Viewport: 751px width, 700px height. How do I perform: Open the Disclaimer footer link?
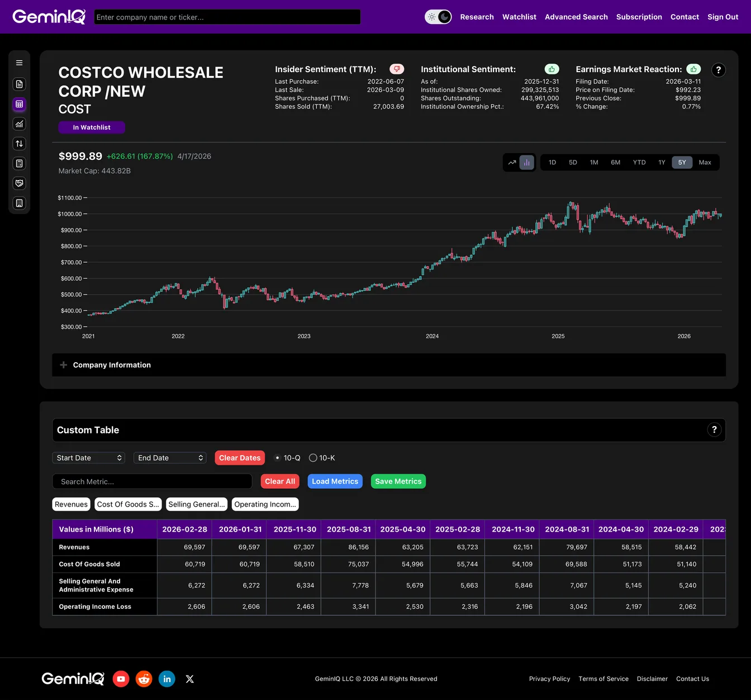click(x=652, y=679)
